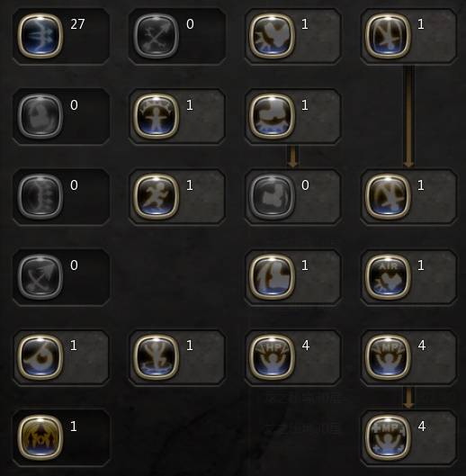The width and height of the screenshot is (466, 476).
Task: Click the first-row kicking figure icon
Action: pos(272,36)
